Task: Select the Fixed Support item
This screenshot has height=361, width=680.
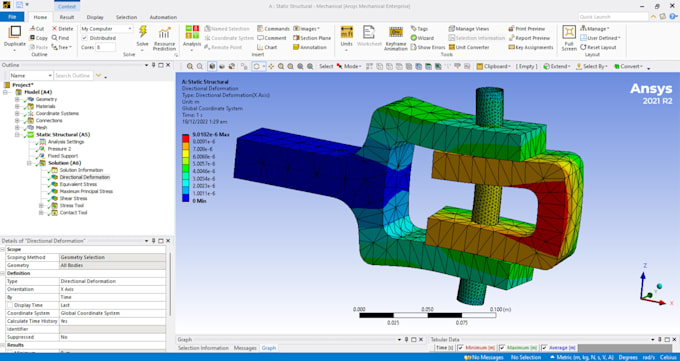Action: click(x=62, y=156)
